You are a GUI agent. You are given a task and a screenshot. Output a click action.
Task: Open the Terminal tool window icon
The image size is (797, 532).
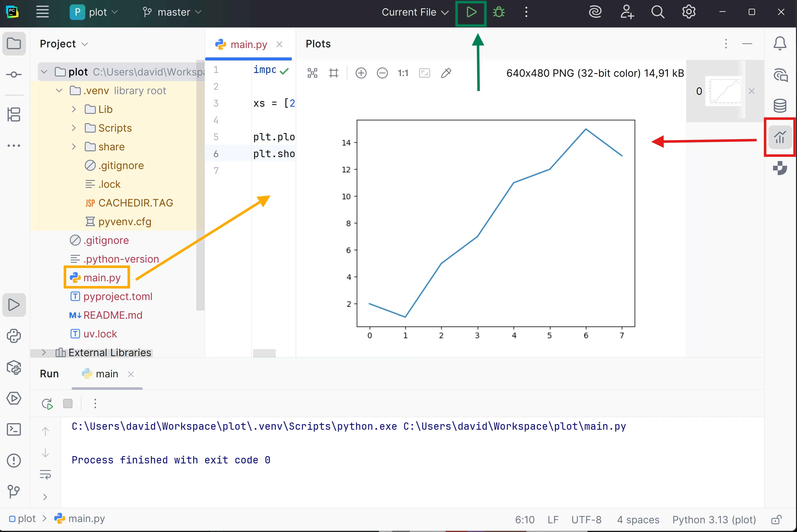click(14, 430)
